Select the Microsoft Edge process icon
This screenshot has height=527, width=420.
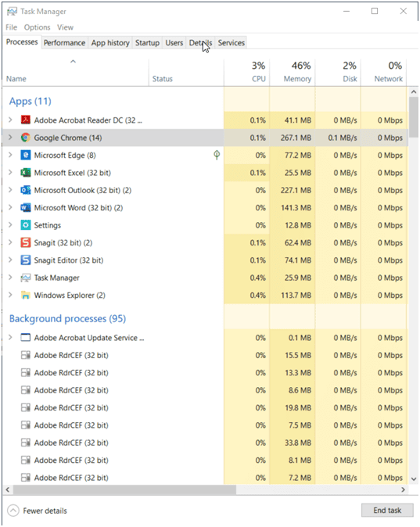[x=26, y=155]
